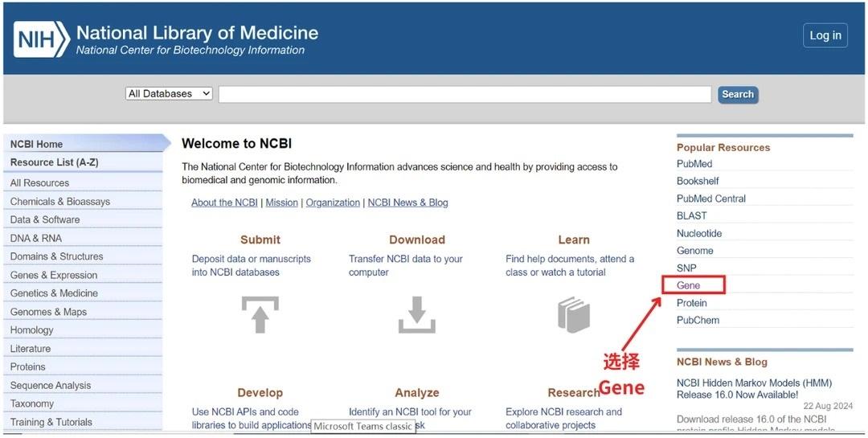Go to Resource List (A-Z)
This screenshot has height=438, width=868.
click(54, 162)
